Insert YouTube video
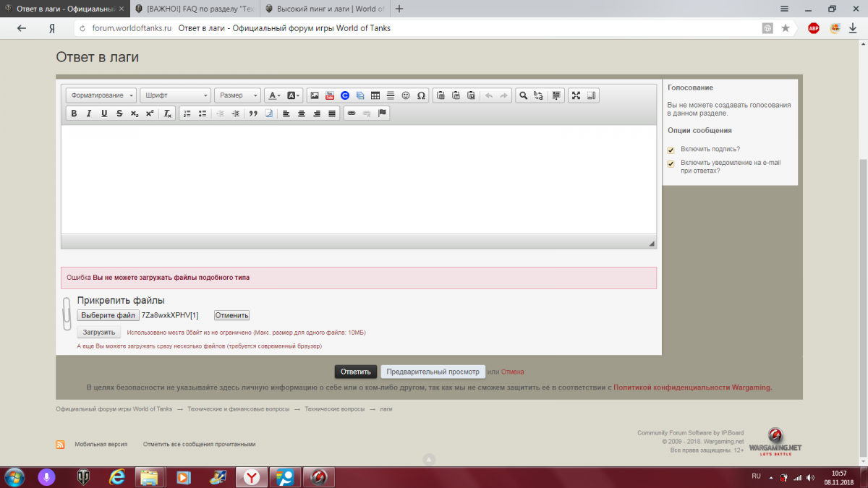 [329, 95]
